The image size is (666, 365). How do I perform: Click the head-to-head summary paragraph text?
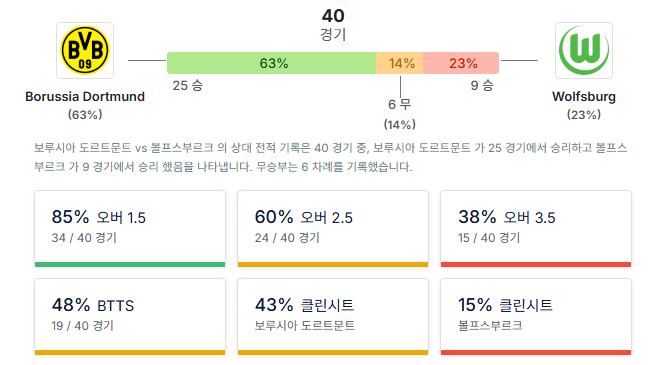(330, 157)
